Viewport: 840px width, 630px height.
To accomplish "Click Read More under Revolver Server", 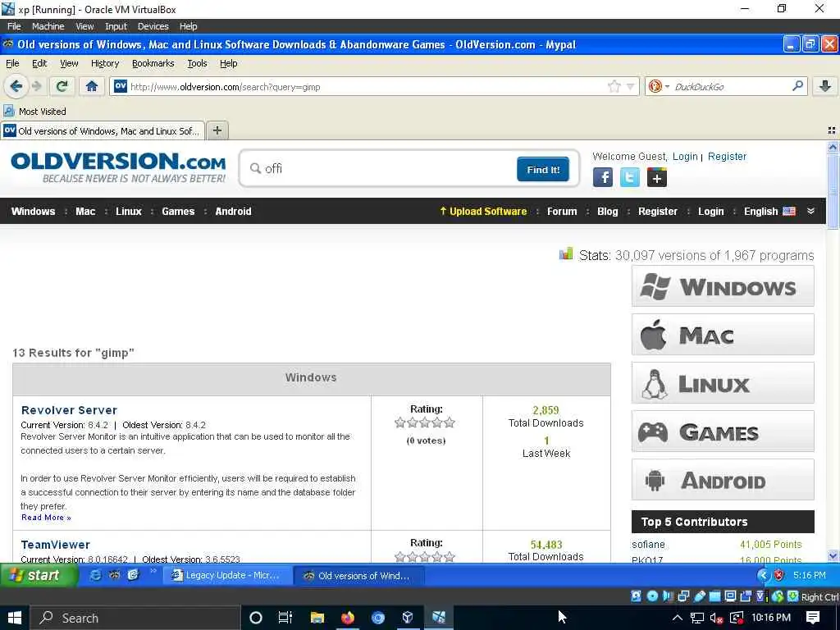I will click(46, 518).
